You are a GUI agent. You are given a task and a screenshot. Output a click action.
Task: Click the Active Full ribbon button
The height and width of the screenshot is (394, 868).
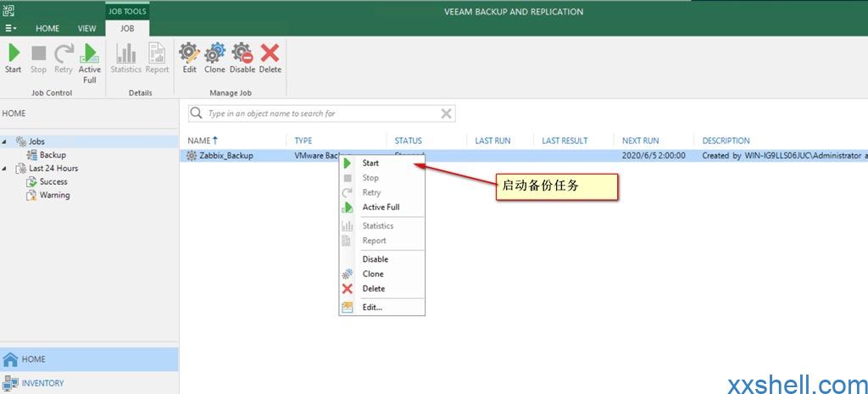(x=90, y=64)
